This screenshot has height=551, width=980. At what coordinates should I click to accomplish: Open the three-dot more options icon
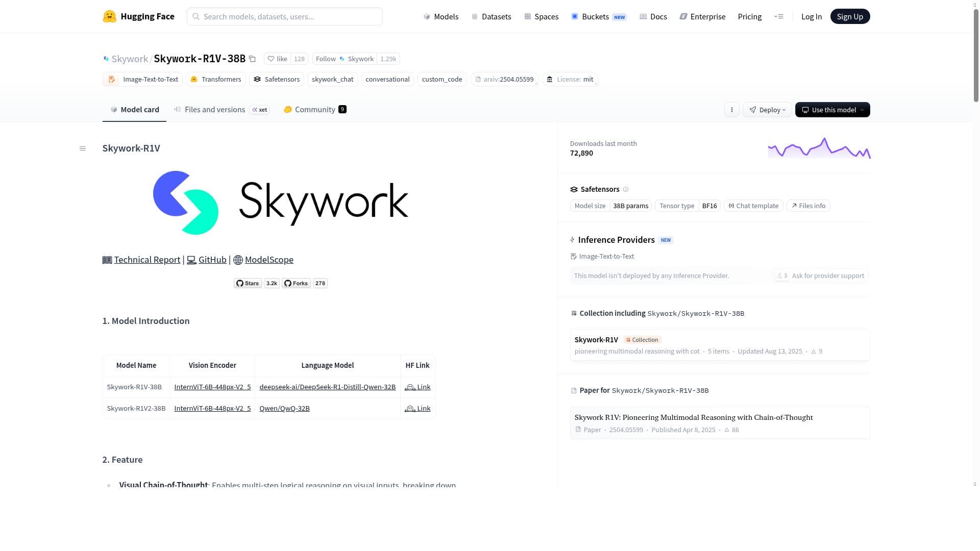(x=731, y=110)
